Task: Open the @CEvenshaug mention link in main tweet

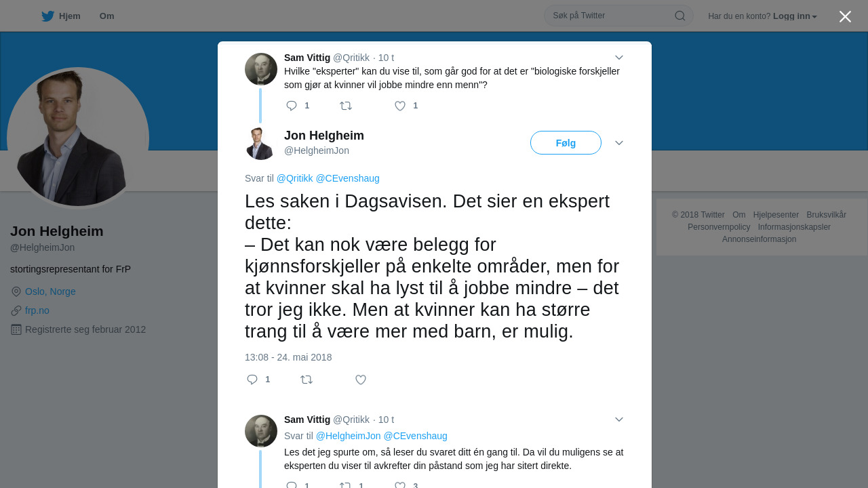Action: 347,178
